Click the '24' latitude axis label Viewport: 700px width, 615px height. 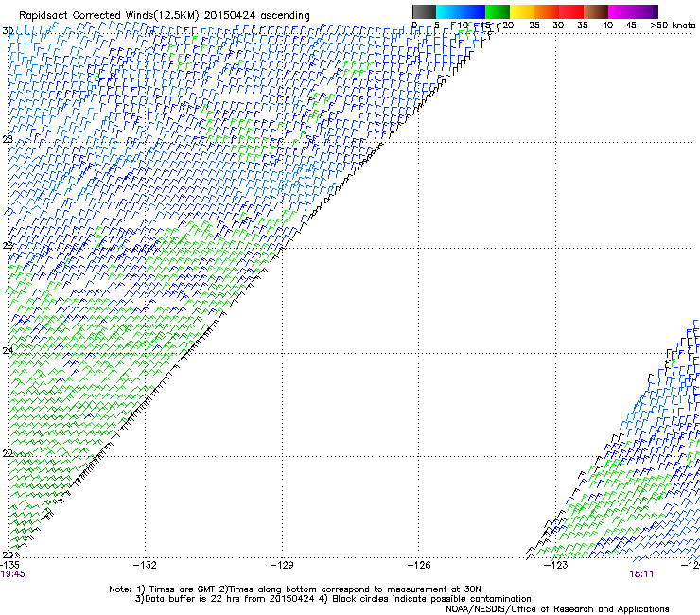[x=8, y=351]
